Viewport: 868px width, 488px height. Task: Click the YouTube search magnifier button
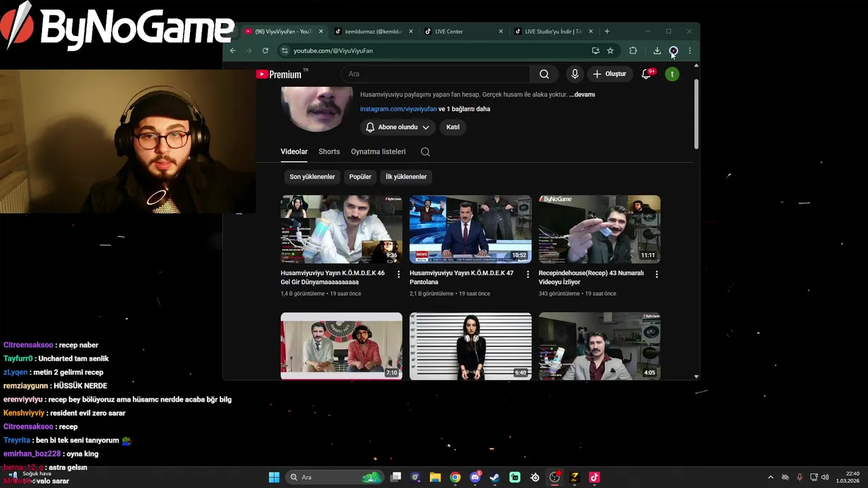point(544,74)
